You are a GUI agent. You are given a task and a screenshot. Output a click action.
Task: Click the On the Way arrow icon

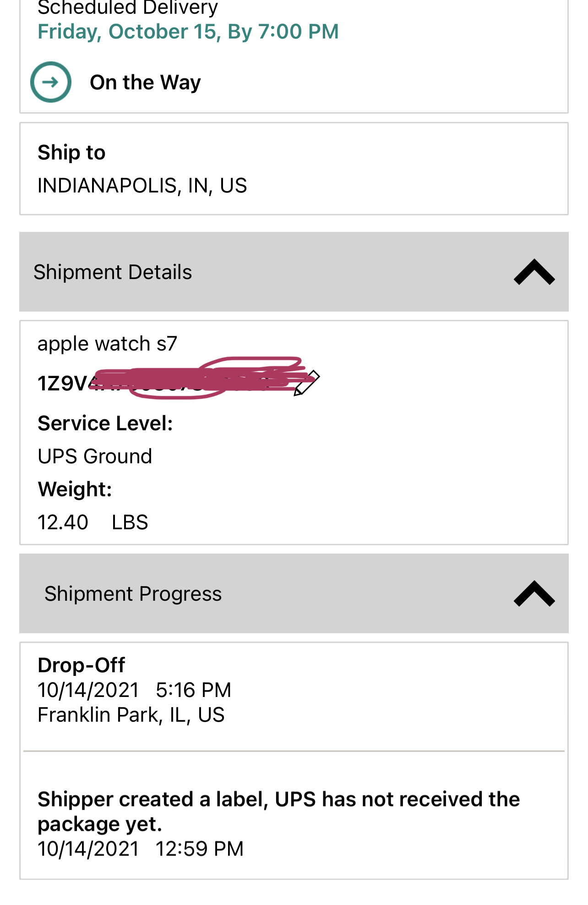tap(51, 82)
